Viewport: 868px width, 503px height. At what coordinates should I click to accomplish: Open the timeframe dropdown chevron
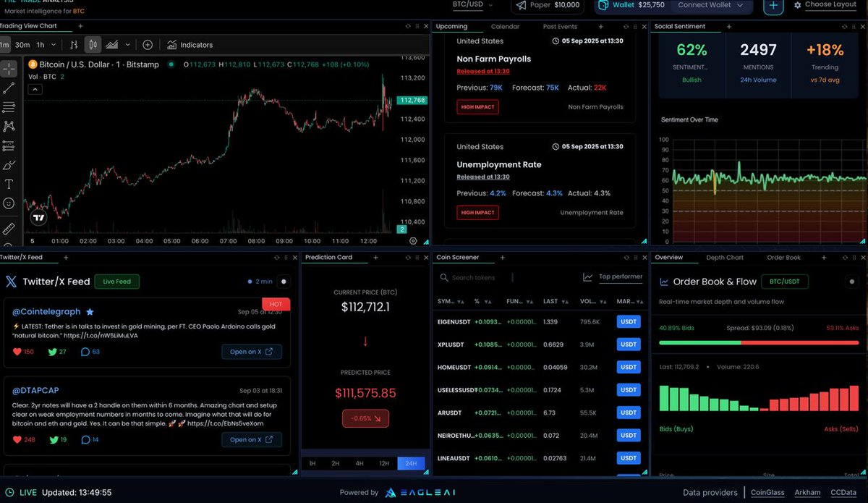pos(54,45)
